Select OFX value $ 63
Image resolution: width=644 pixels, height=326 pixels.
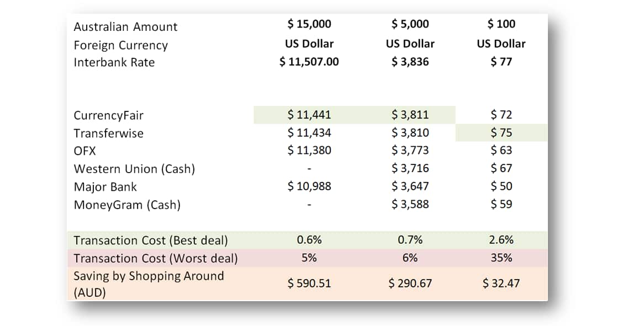tap(501, 151)
